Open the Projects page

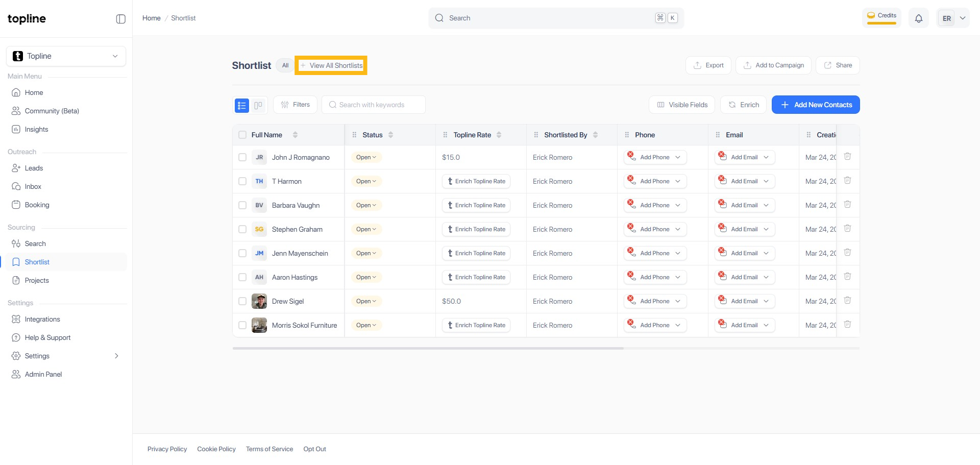(x=66, y=280)
